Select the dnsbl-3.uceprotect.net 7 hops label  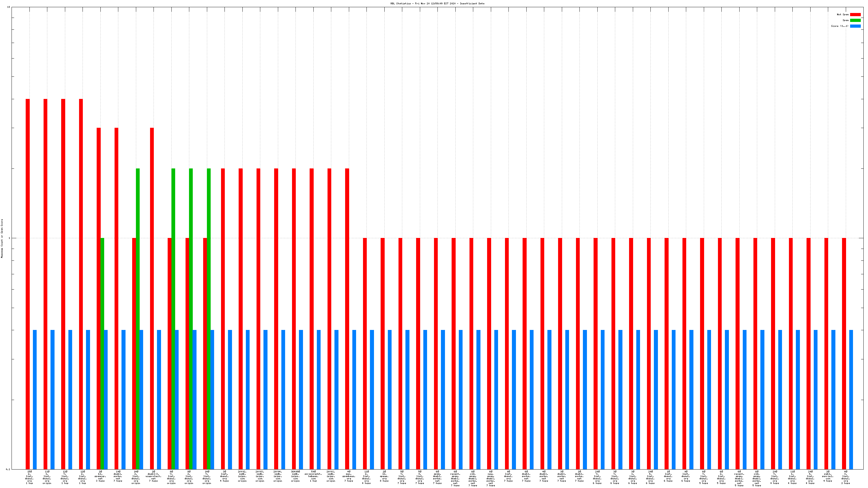pos(153,476)
